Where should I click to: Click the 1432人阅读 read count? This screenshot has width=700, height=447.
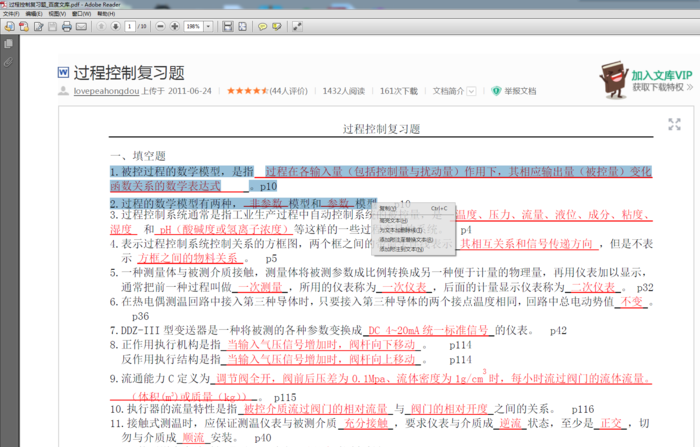coord(344,91)
